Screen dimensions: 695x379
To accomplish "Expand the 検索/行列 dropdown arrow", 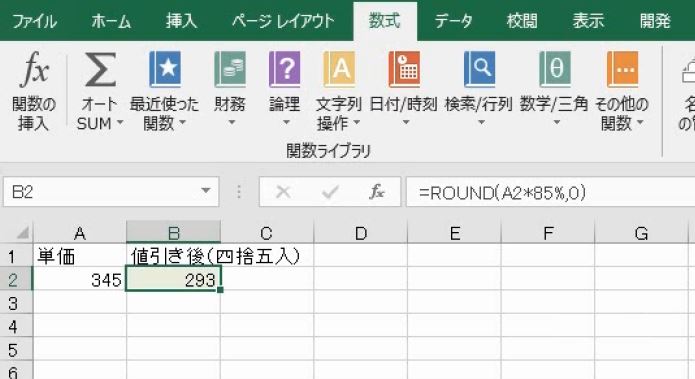I will [481, 123].
